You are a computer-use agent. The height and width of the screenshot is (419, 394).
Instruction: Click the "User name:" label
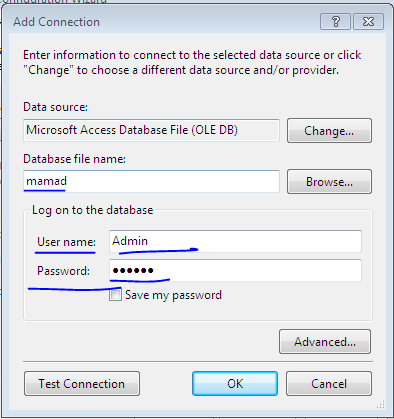[66, 242]
